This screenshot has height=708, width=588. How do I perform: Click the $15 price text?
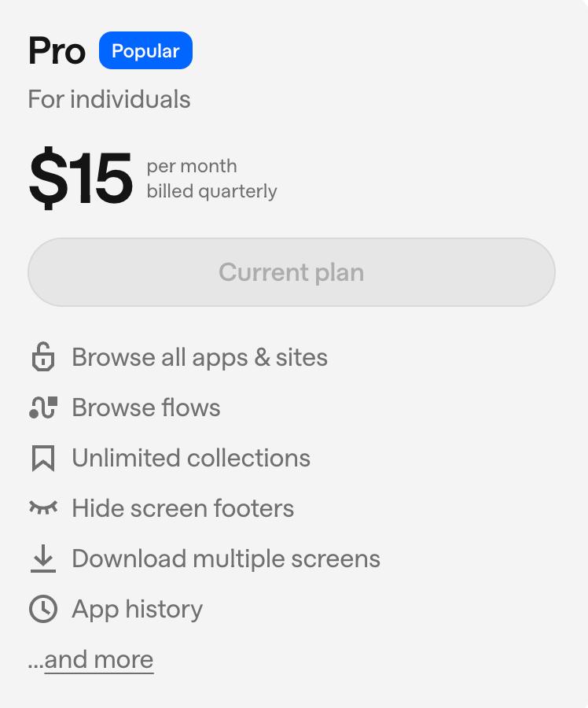point(80,179)
